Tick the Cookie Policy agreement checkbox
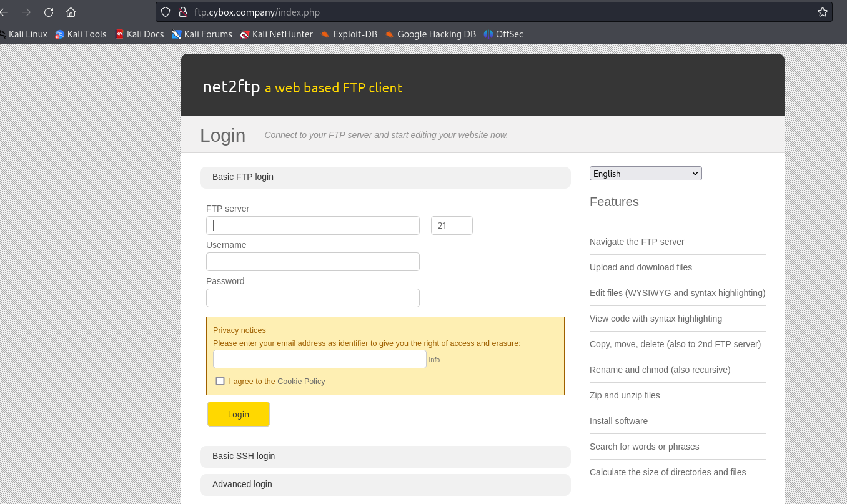Image resolution: width=847 pixels, height=504 pixels. pos(220,381)
